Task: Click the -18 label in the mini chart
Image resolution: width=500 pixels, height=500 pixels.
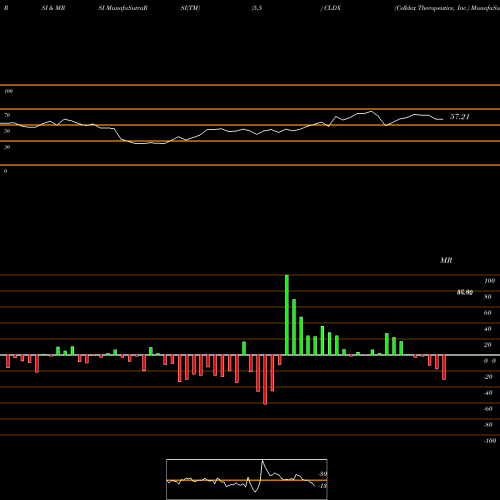Action: 323,486
